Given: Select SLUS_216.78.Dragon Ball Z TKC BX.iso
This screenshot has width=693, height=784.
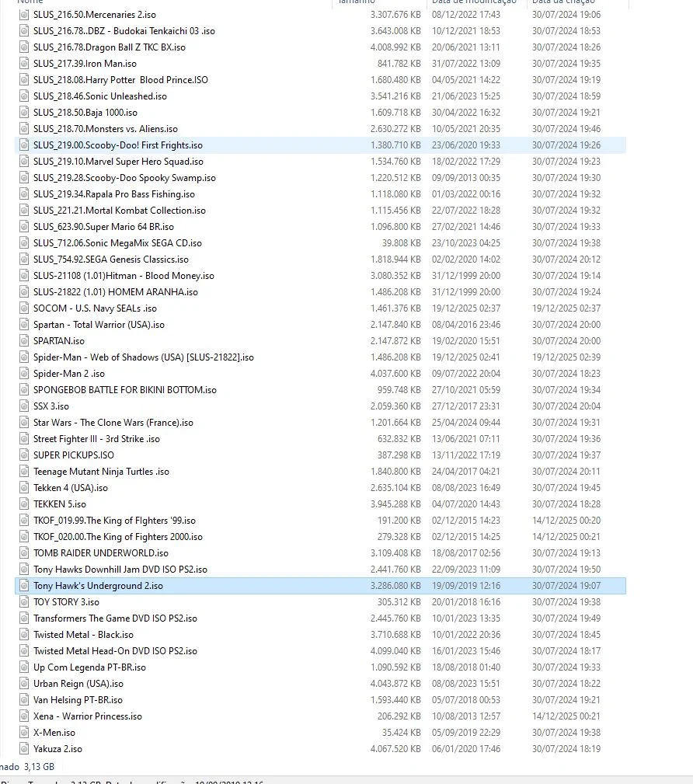Looking at the screenshot, I should (x=110, y=47).
